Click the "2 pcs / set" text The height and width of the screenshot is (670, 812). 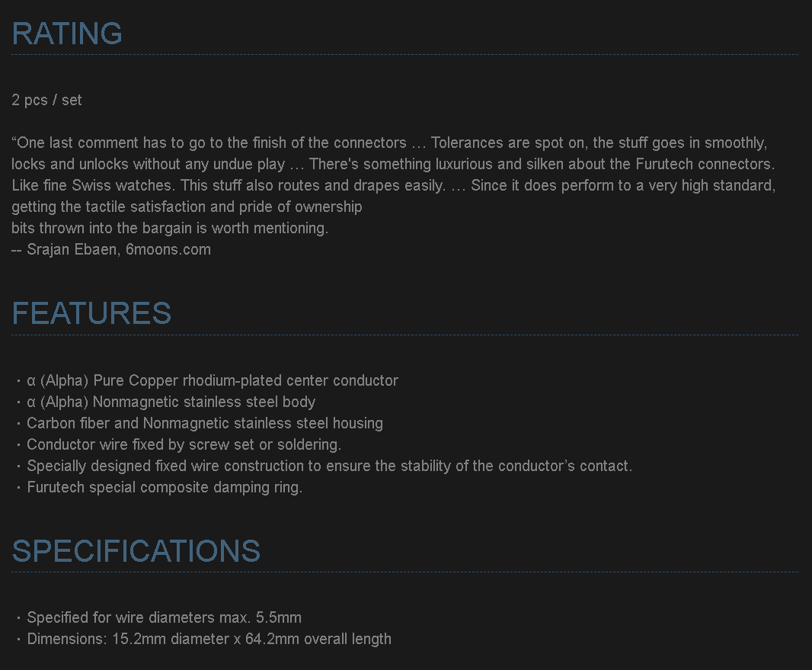click(47, 100)
